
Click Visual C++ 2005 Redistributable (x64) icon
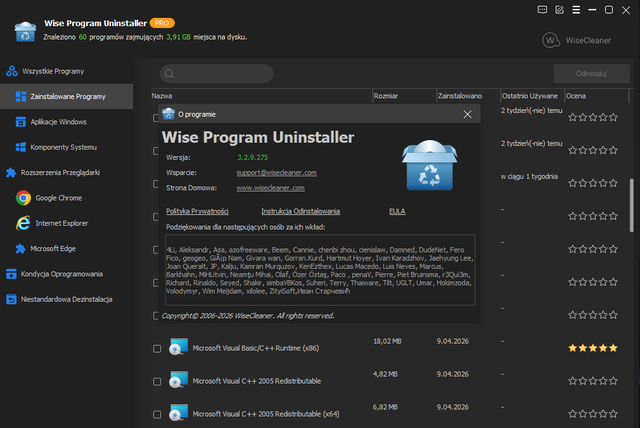pyautogui.click(x=178, y=412)
